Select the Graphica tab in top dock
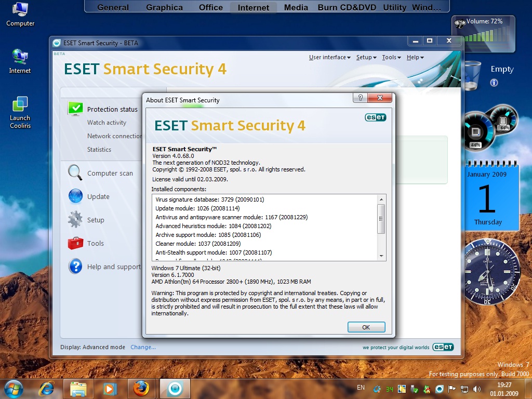Screen dimensions: 532x399 coord(164,7)
